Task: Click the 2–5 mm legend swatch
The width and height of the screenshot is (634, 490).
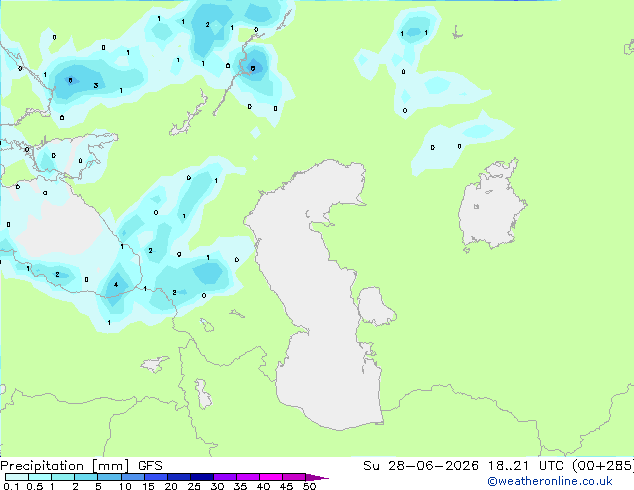Action: [x=86, y=477]
